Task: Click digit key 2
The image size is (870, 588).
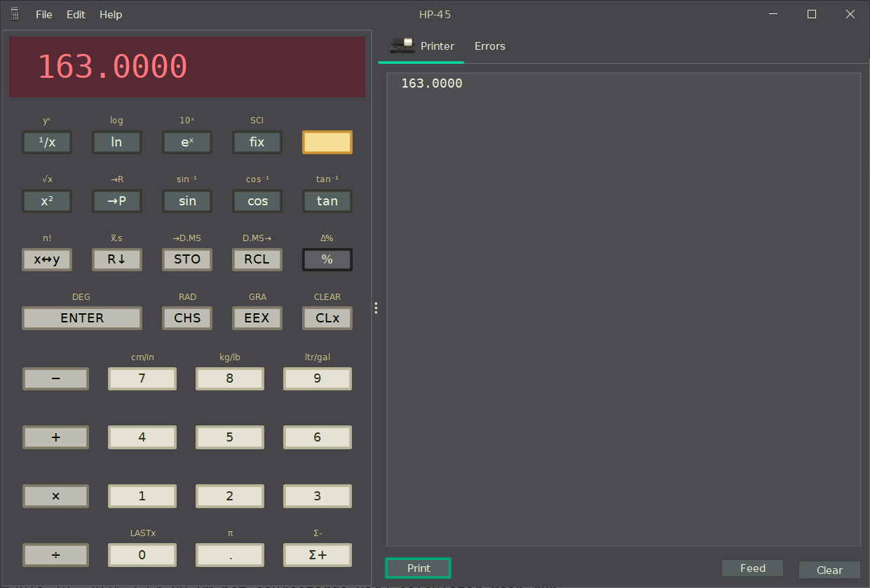Action: pos(230,496)
